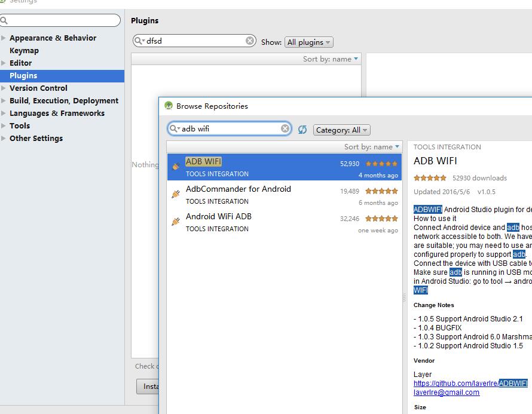Expand Languages & Frameworks node
Screen dimensions: 532x414
click(4, 113)
